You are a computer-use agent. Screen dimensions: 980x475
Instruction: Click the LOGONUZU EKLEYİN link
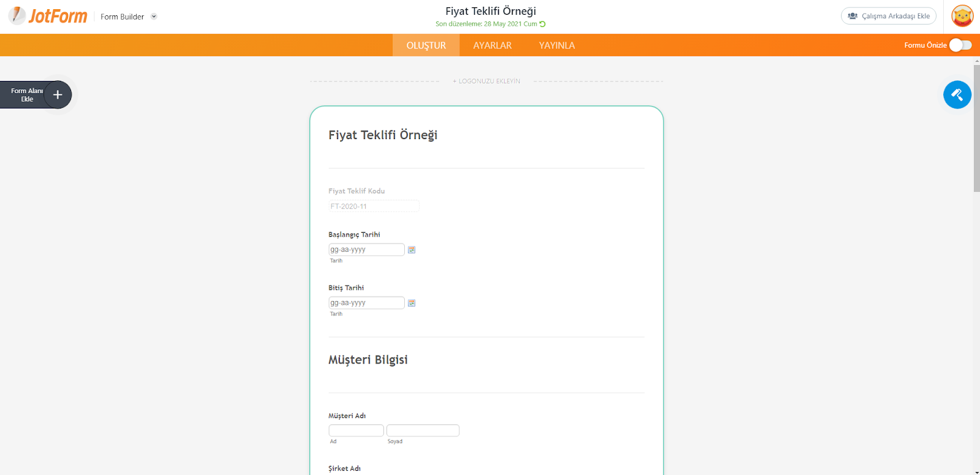[x=486, y=81]
